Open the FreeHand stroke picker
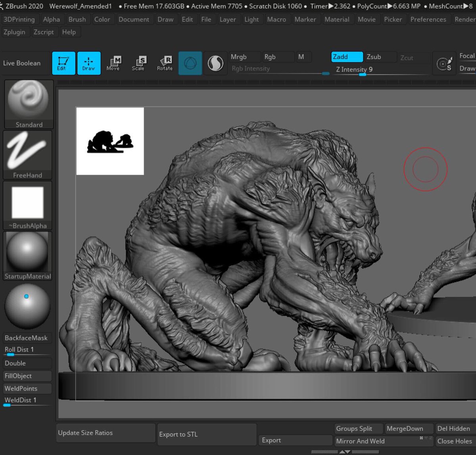This screenshot has height=455, width=476. pyautogui.click(x=28, y=155)
